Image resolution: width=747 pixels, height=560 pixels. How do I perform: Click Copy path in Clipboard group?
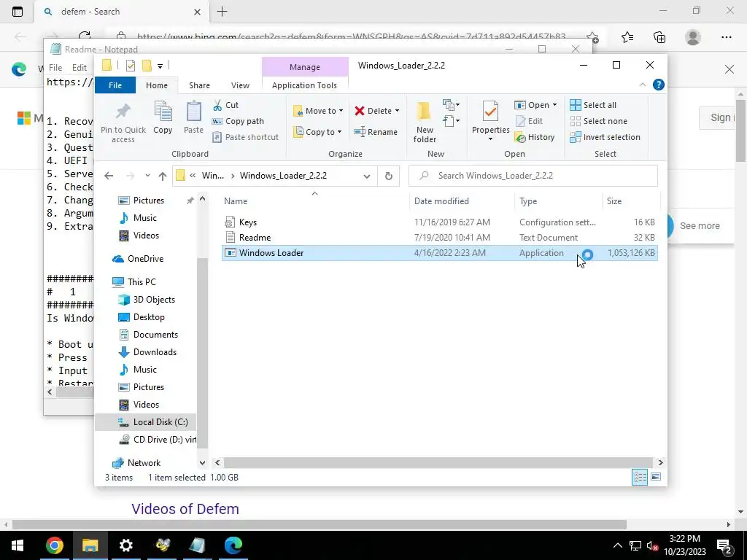[x=238, y=122]
